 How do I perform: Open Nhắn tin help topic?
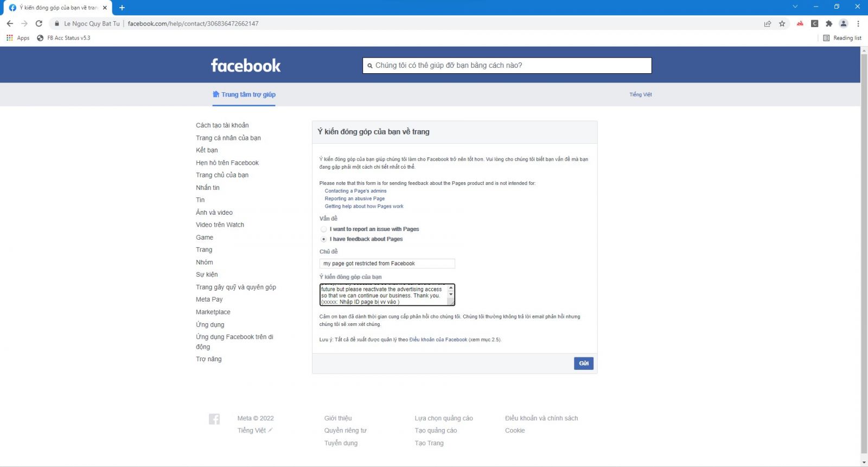208,188
